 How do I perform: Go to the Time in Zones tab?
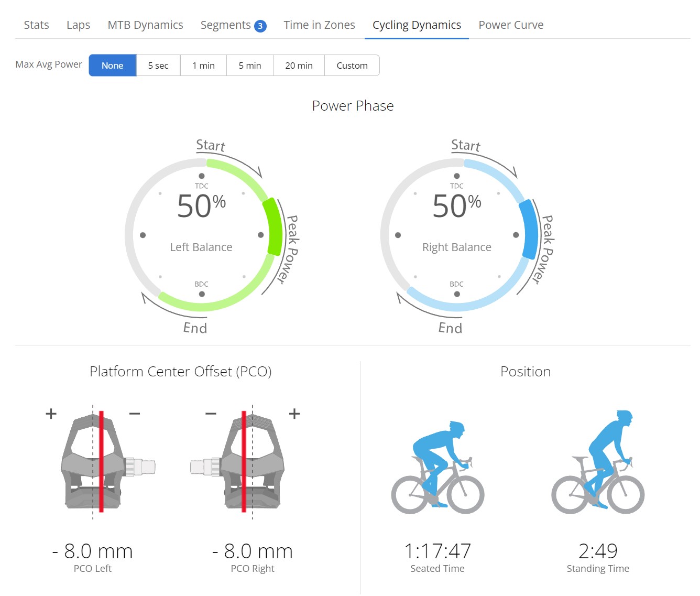pyautogui.click(x=319, y=25)
